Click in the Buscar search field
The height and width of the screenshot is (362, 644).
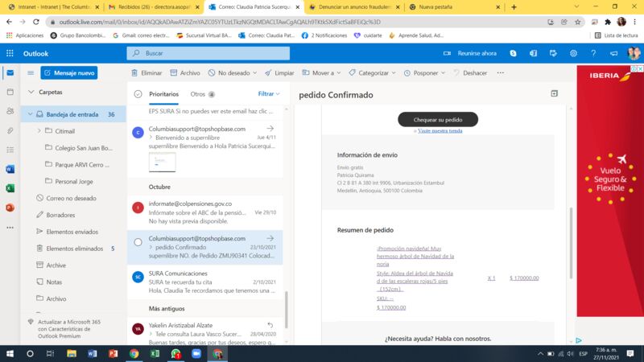208,53
